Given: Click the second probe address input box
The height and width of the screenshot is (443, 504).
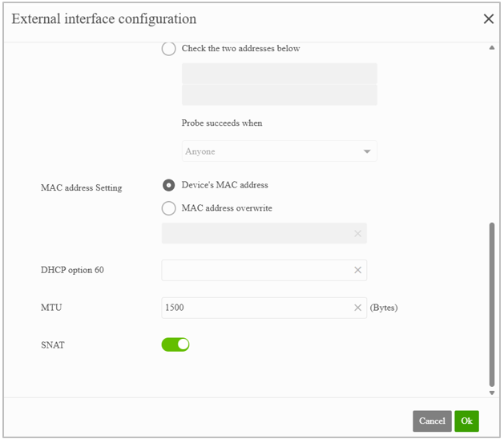Looking at the screenshot, I should (x=280, y=95).
